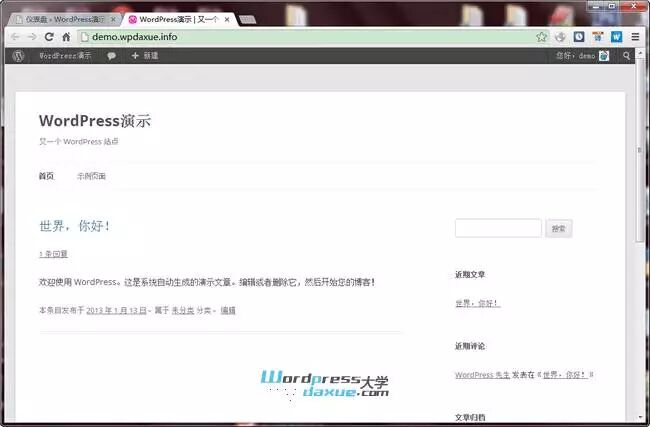Click the 近期文章 widget heading
This screenshot has height=427, width=650.
click(x=470, y=274)
